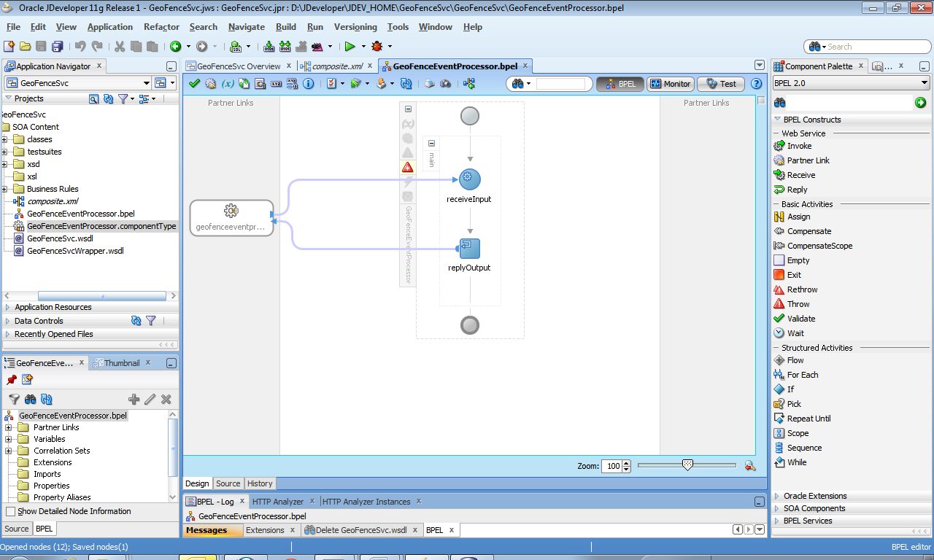Switch to the Thumbnail tab
The image size is (934, 560).
pos(121,363)
